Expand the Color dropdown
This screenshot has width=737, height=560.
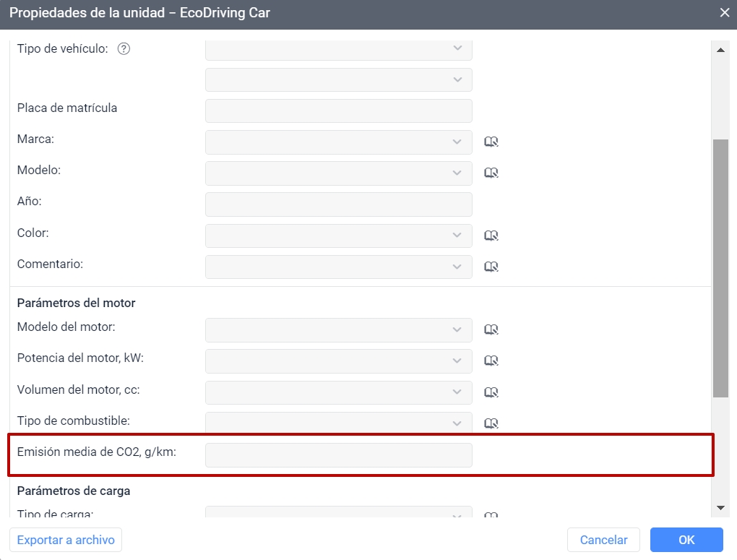click(338, 236)
